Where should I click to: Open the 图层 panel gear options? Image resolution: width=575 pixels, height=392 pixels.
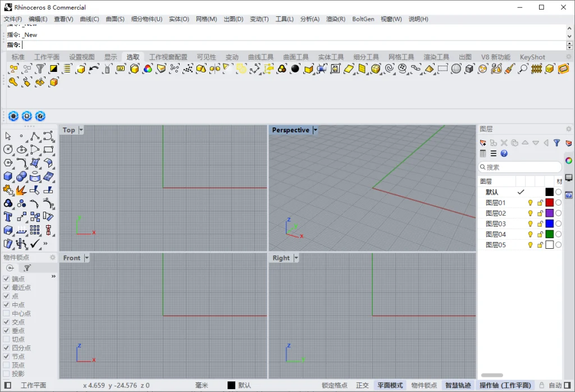pyautogui.click(x=568, y=129)
